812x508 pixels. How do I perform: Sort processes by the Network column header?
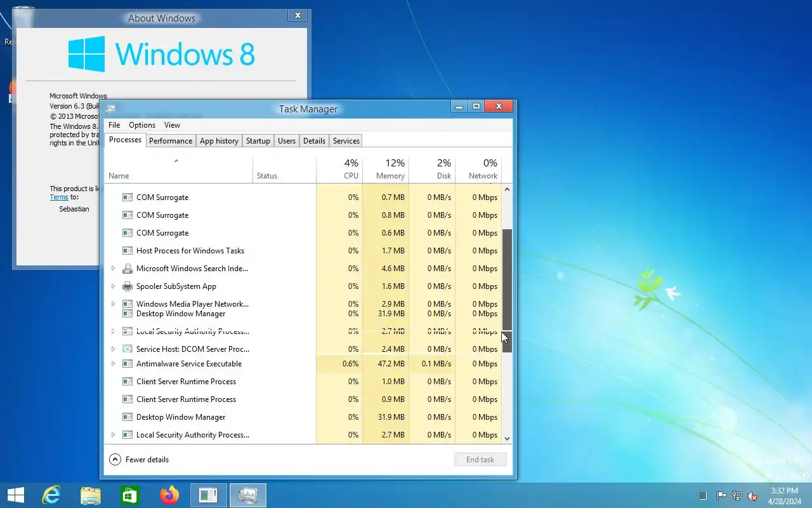pos(478,170)
